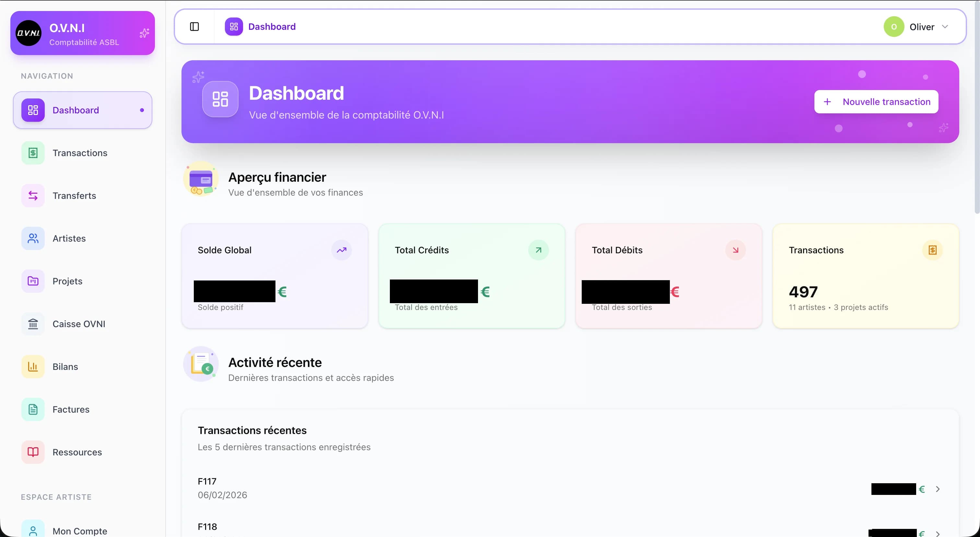This screenshot has width=980, height=537.
Task: Click the trend arrow on Solde Global card
Action: 342,250
